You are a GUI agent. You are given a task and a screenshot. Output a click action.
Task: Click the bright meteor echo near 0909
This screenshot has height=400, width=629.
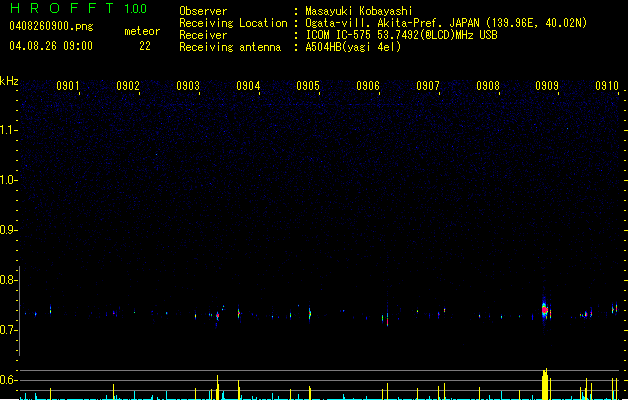545,310
